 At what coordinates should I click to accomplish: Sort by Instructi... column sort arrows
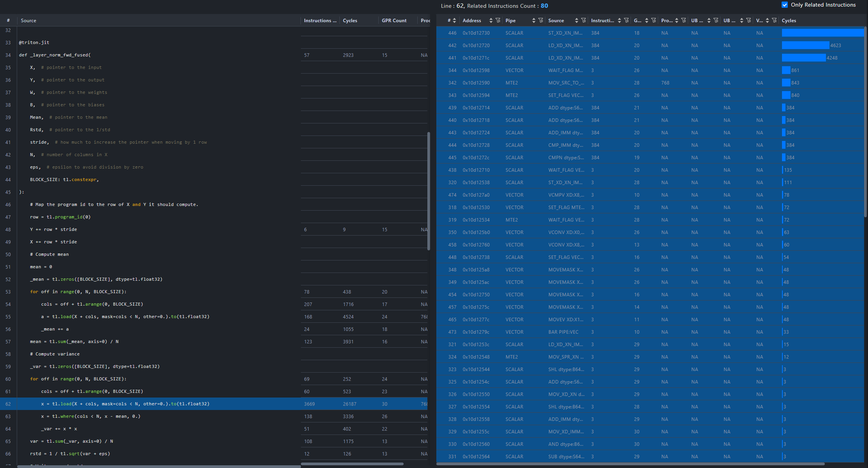619,21
